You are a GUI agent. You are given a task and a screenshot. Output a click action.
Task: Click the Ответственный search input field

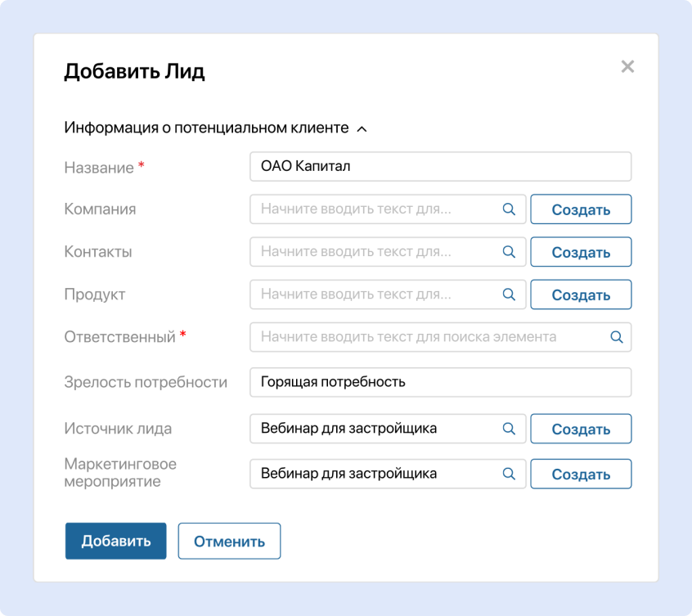point(425,337)
